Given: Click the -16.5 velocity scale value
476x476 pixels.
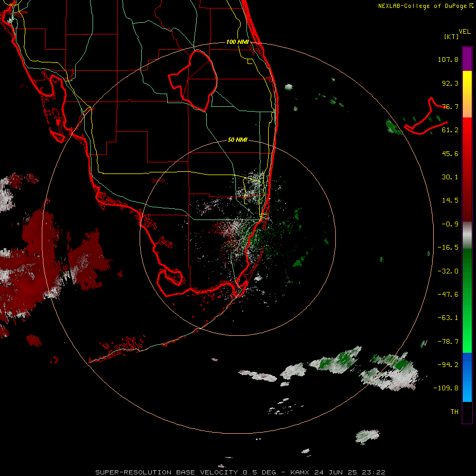Looking at the screenshot, I should click(448, 248).
